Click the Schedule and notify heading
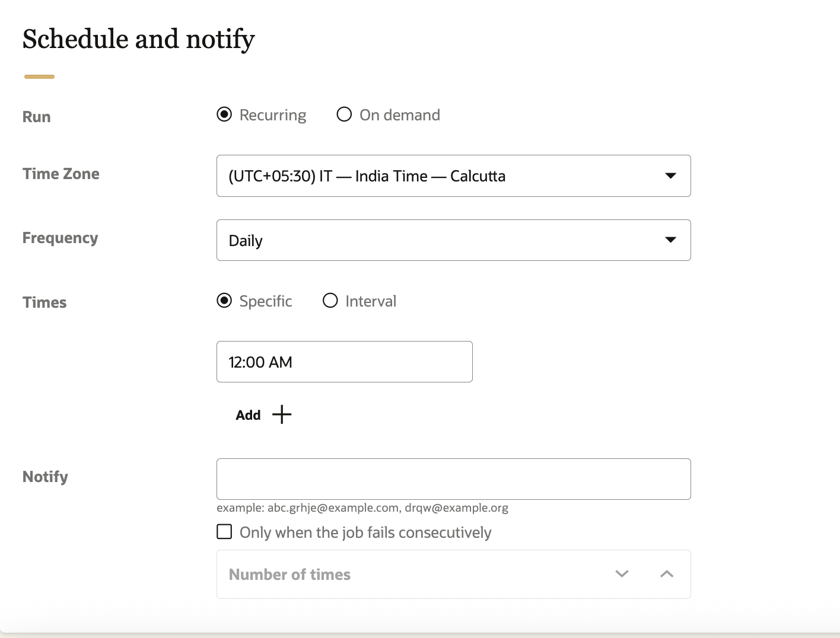The image size is (840, 638). [x=139, y=39]
